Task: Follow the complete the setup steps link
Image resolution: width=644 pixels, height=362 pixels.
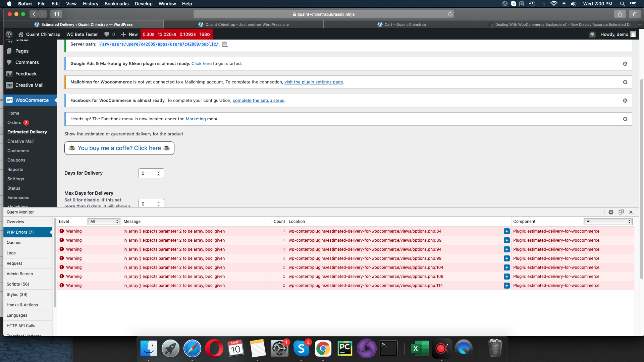Action: click(x=258, y=100)
